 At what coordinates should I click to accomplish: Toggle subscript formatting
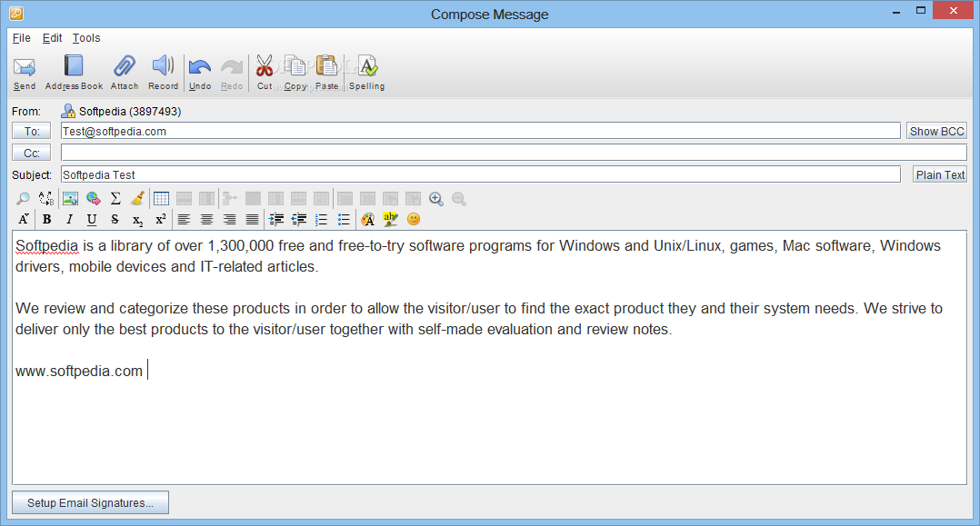(x=137, y=219)
